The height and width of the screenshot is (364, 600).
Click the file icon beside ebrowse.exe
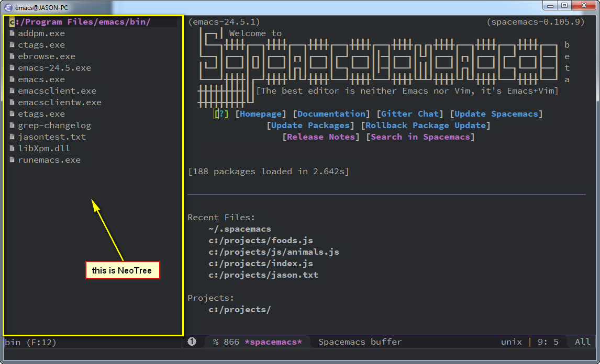click(12, 56)
